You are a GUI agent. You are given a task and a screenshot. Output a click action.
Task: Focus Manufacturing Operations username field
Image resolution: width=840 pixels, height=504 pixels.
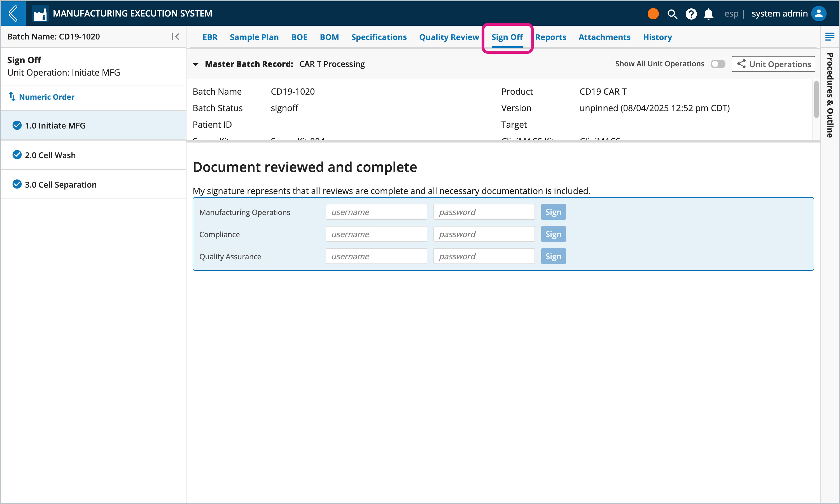pyautogui.click(x=376, y=212)
